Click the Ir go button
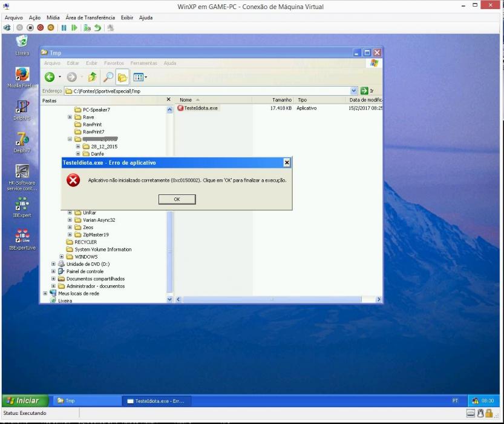Viewport: 504px width, 424px height. coord(367,91)
